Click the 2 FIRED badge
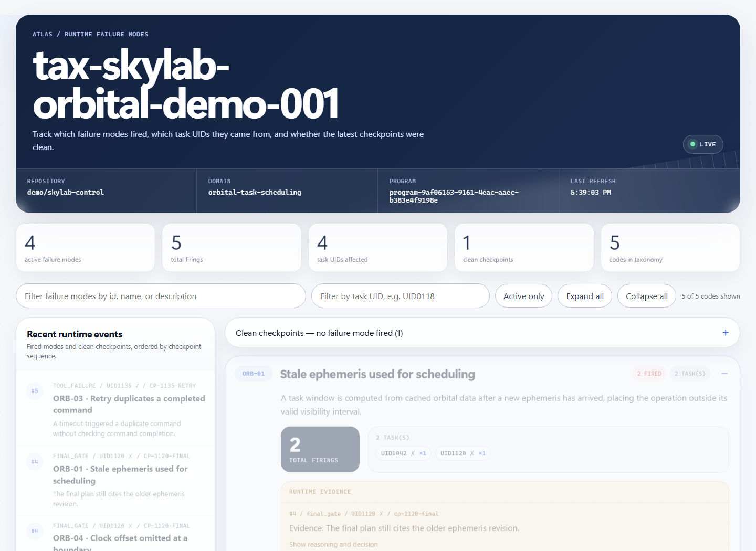Image resolution: width=756 pixels, height=551 pixels. click(x=649, y=374)
